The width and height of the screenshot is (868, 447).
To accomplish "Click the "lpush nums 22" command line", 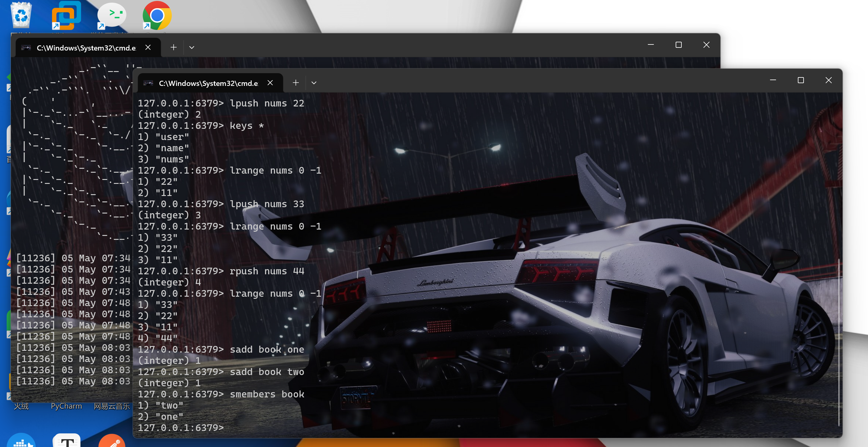I will tap(221, 103).
